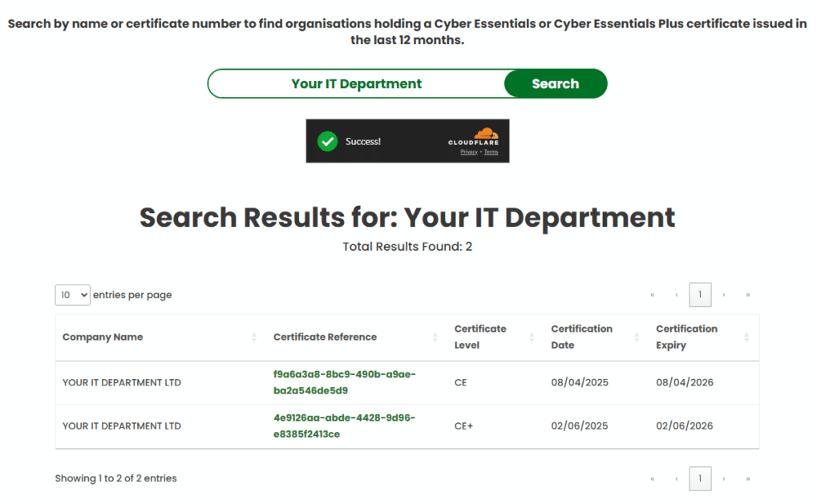Click the first-page pagination icon
Screen dimensions: 821x504
(x=652, y=295)
